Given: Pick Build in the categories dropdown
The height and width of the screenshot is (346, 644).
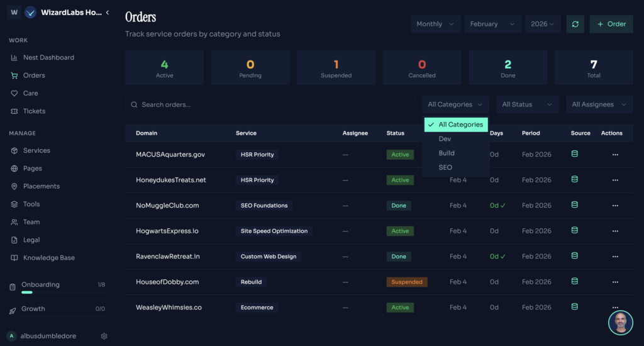Looking at the screenshot, I should click(447, 153).
